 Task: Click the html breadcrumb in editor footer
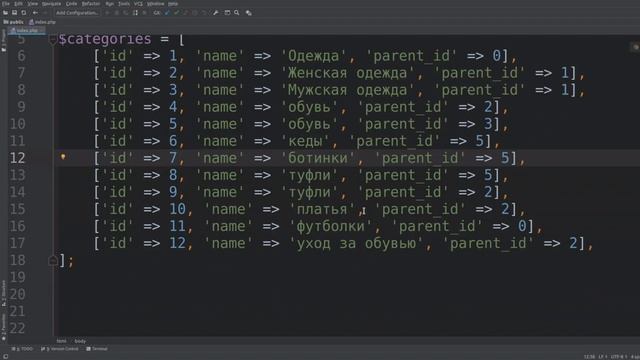coord(61,341)
